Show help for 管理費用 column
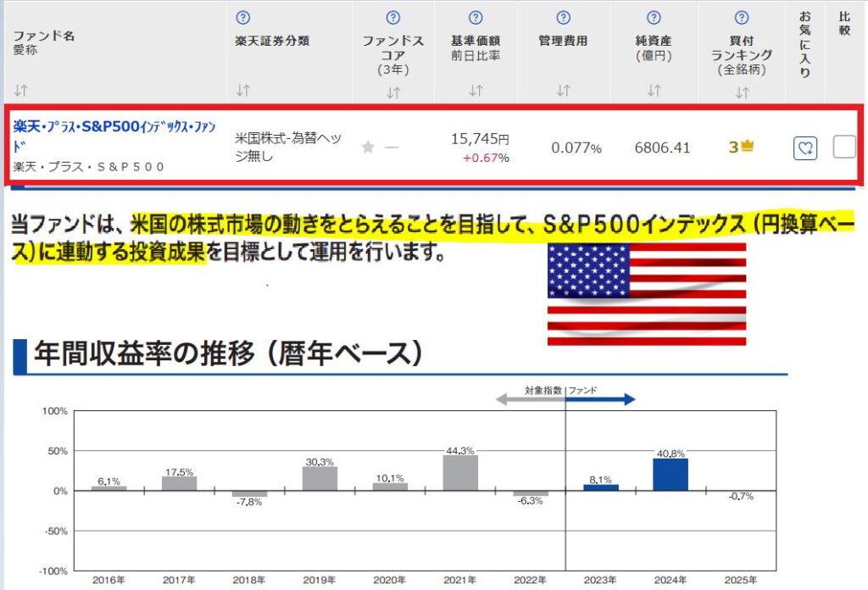This screenshot has width=868, height=590. click(x=563, y=18)
